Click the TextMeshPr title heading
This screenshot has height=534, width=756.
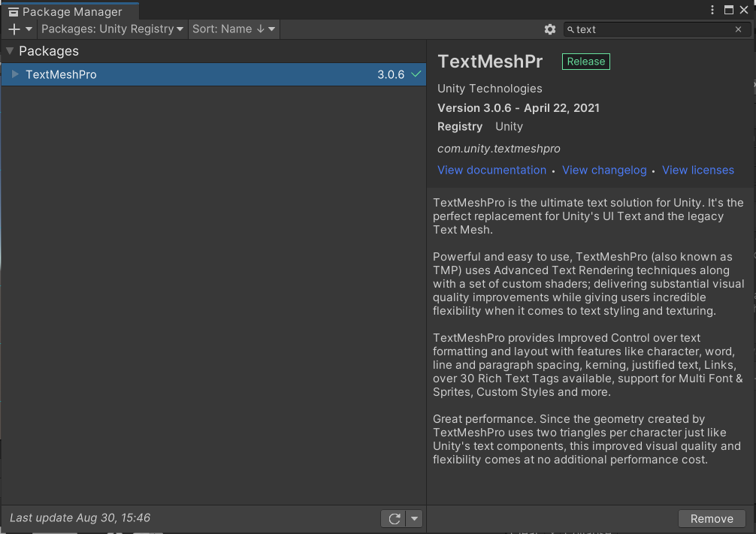pos(490,62)
